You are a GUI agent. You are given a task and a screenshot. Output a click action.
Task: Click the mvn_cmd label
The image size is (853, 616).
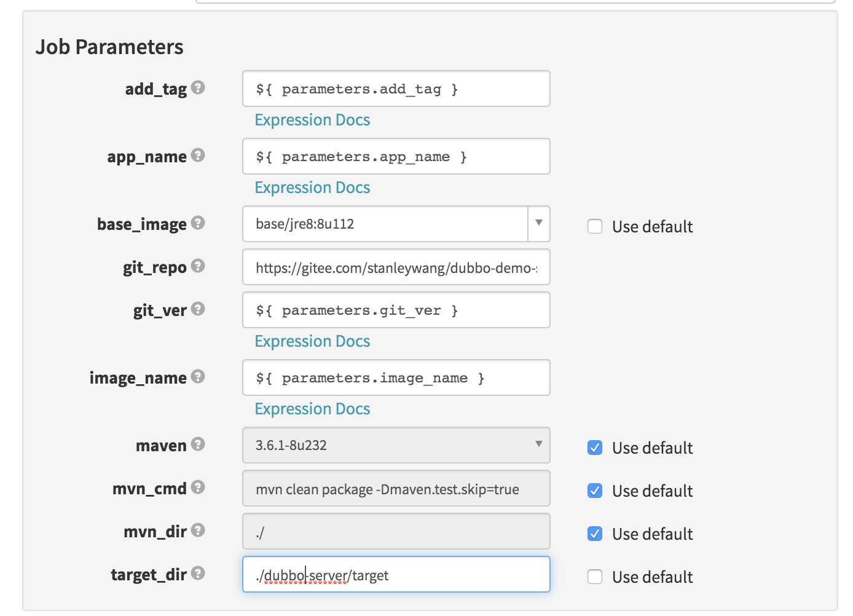(x=149, y=489)
